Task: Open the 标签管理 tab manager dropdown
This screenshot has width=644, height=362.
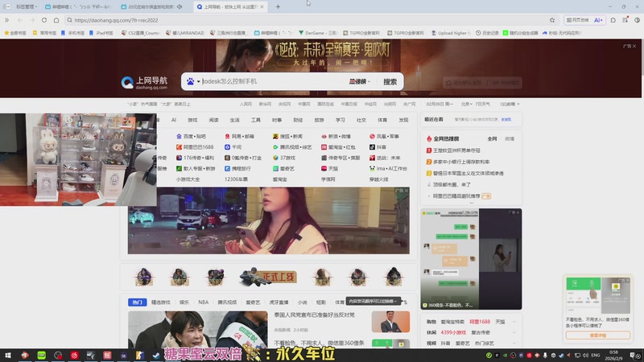Action: pyautogui.click(x=27, y=6)
